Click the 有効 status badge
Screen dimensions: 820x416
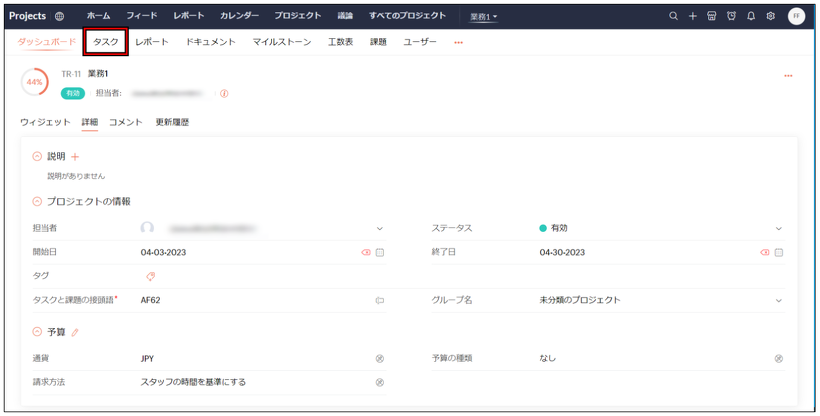click(x=72, y=93)
